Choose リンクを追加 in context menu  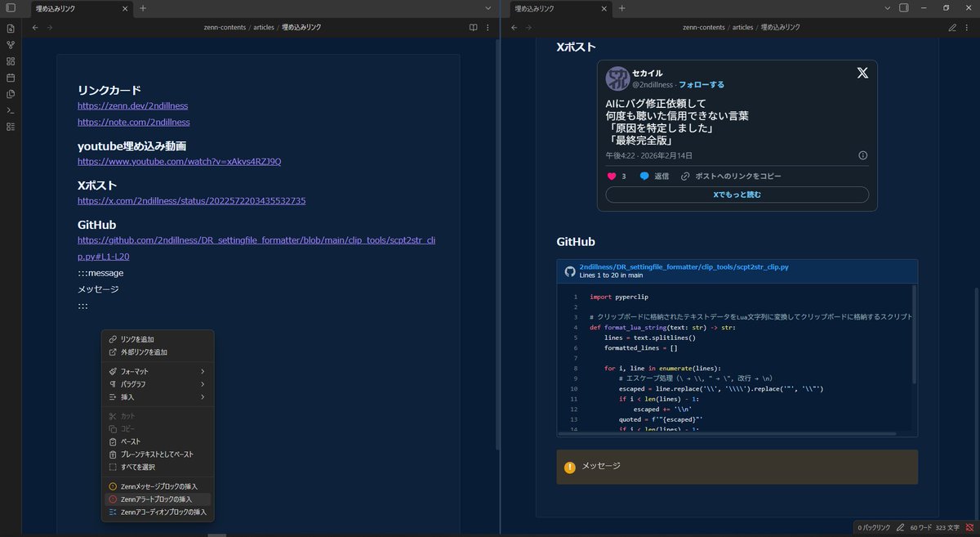(158, 339)
